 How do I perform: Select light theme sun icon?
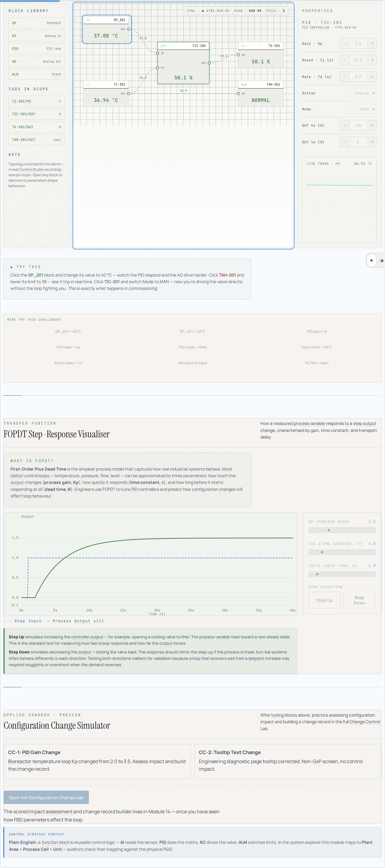[x=371, y=261]
